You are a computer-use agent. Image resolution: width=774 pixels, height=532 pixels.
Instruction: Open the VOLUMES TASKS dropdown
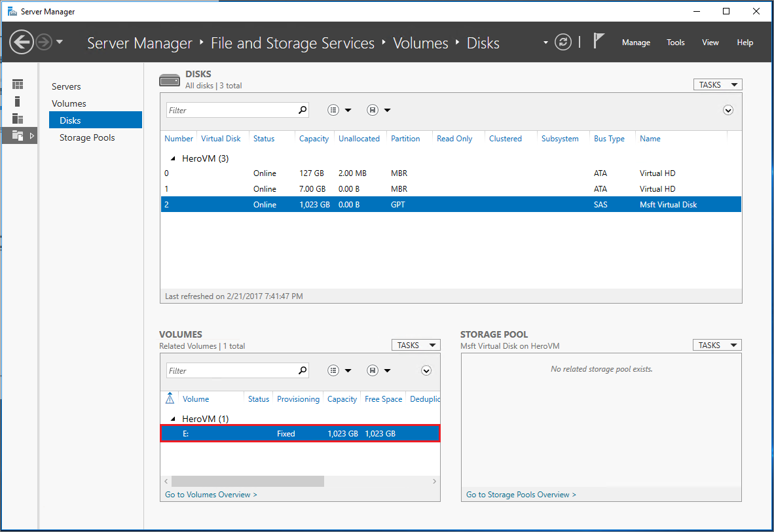point(416,345)
